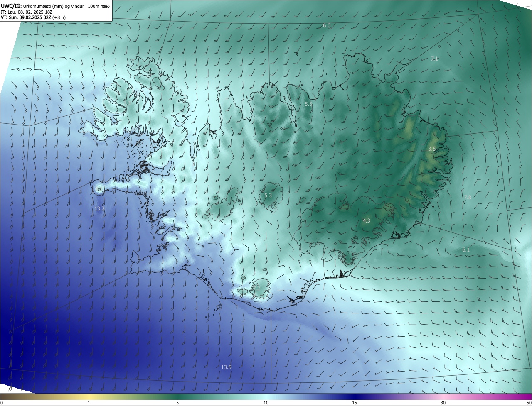Click the colorbar tick label 0
The width and height of the screenshot is (532, 406).
(x=2, y=403)
